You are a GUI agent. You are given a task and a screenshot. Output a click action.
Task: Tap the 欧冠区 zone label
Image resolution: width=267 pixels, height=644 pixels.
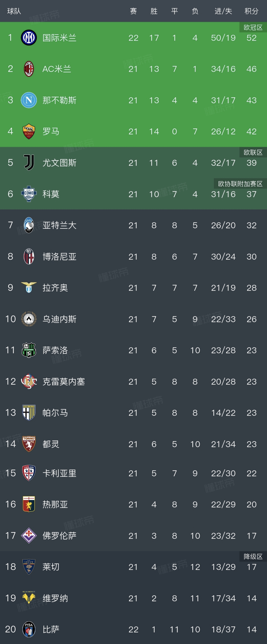(x=253, y=27)
